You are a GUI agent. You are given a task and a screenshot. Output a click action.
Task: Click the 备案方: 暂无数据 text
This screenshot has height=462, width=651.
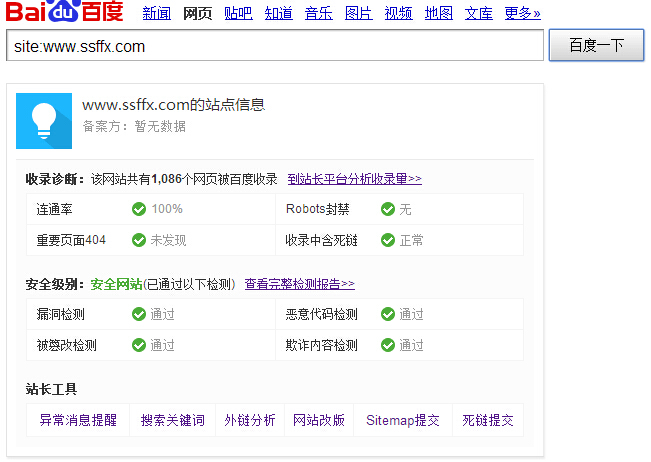pos(134,126)
